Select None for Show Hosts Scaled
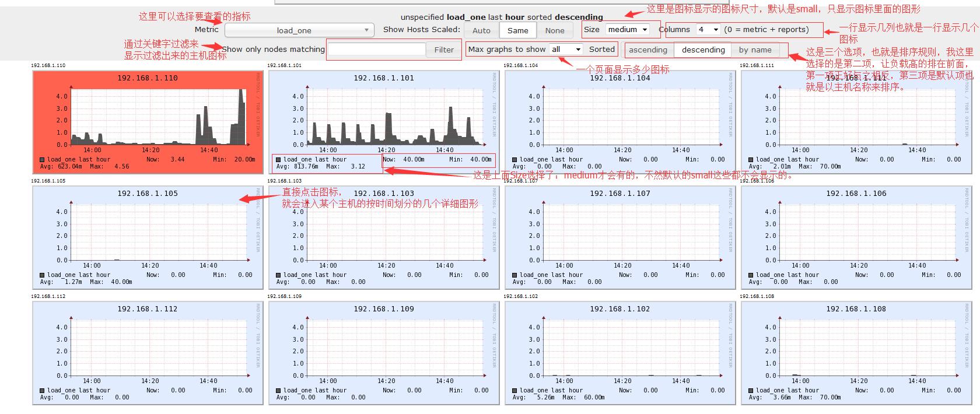980x414 pixels. (555, 30)
